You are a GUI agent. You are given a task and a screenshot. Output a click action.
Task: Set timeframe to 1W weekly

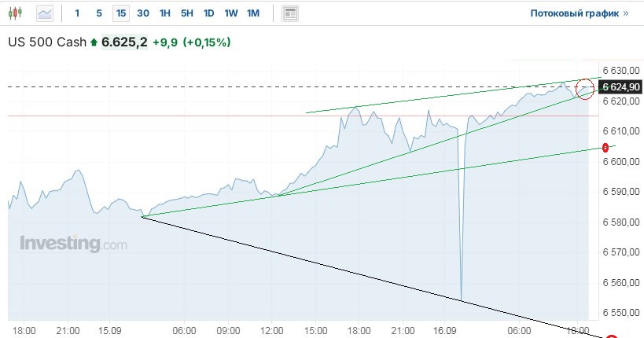[231, 13]
